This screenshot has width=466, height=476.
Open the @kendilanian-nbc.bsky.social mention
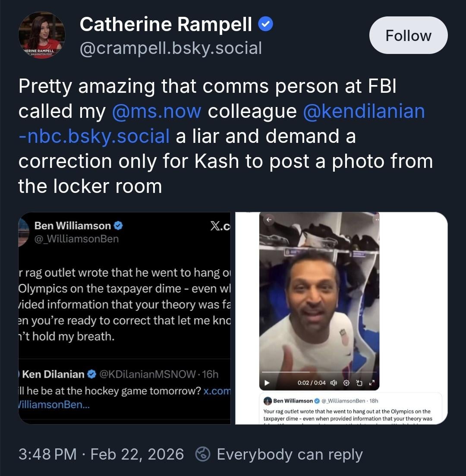point(364,111)
